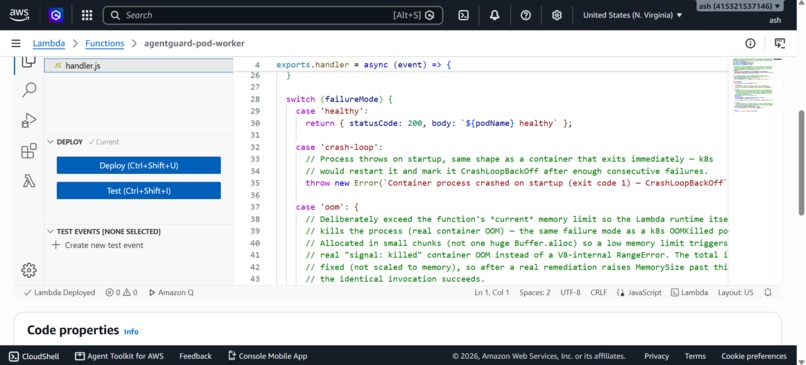Viewport: 806px width, 365px height.
Task: Open the Extensions sidebar icon
Action: click(x=29, y=151)
